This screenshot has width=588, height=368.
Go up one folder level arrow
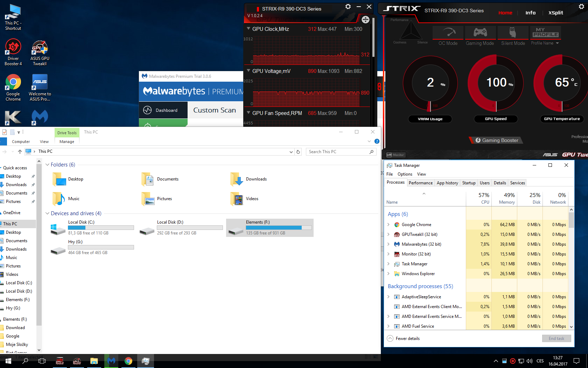click(20, 152)
